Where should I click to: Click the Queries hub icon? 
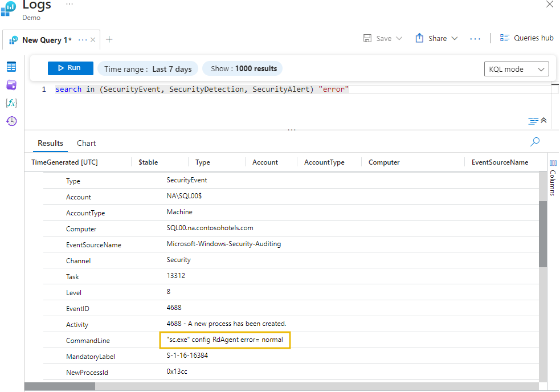504,38
